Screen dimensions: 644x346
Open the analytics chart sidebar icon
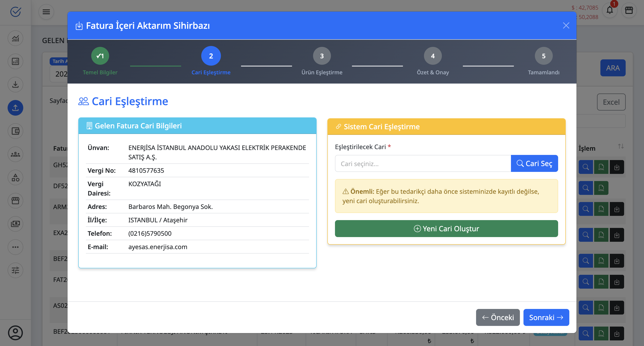[x=15, y=38]
